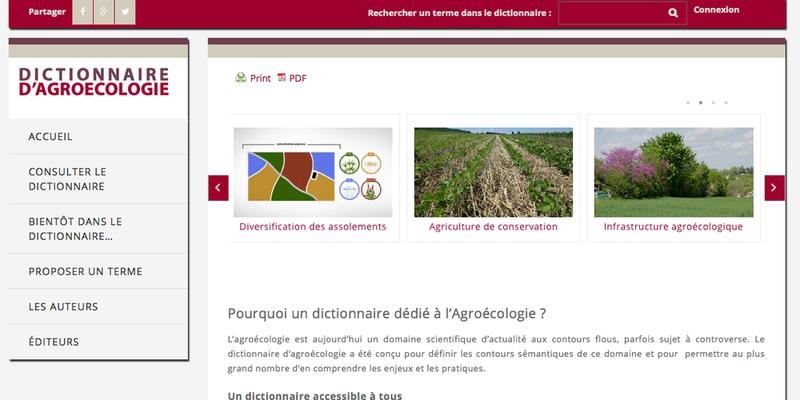Select the third carousel pagination dot
800x400 pixels.
[713, 103]
